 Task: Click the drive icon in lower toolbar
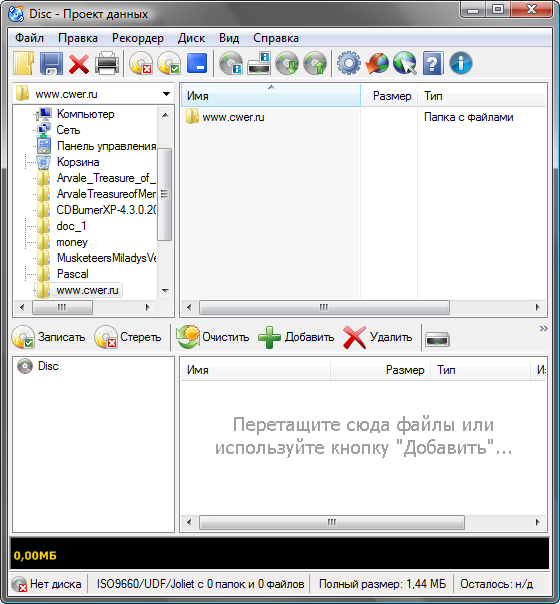(x=437, y=339)
